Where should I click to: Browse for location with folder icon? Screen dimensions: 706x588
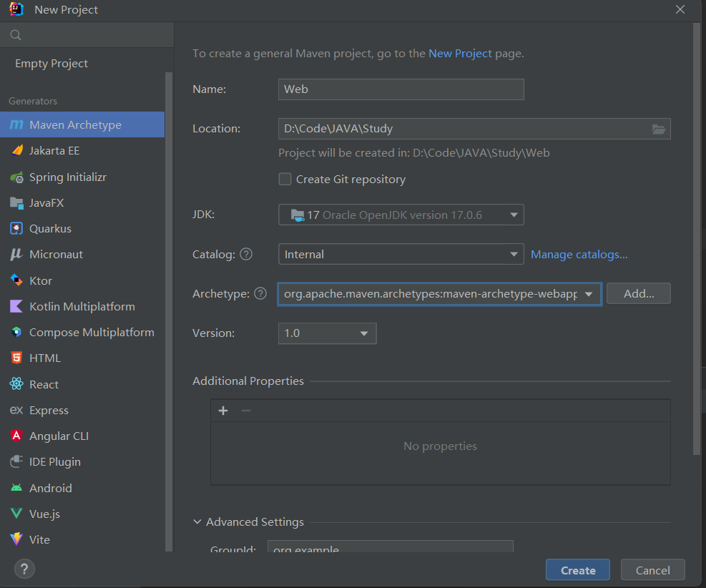coord(659,129)
